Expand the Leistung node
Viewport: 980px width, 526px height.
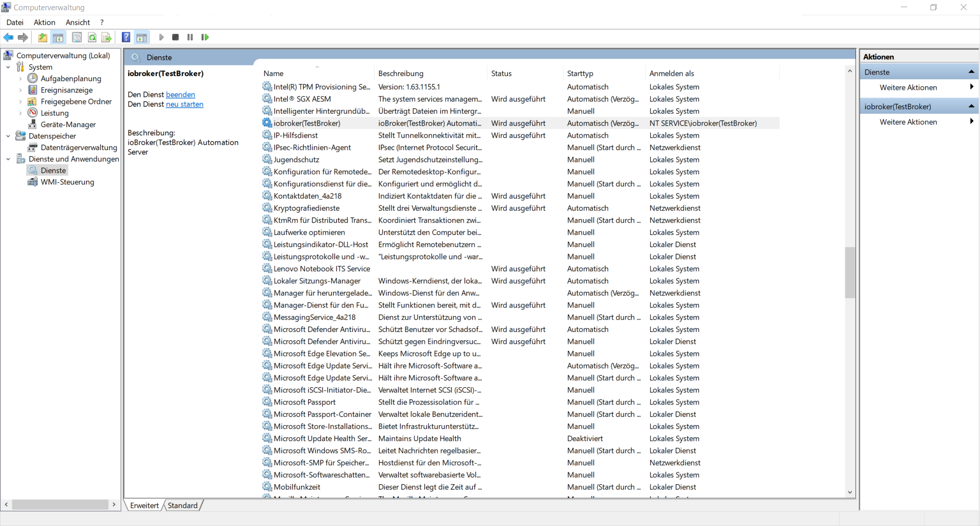tap(20, 113)
